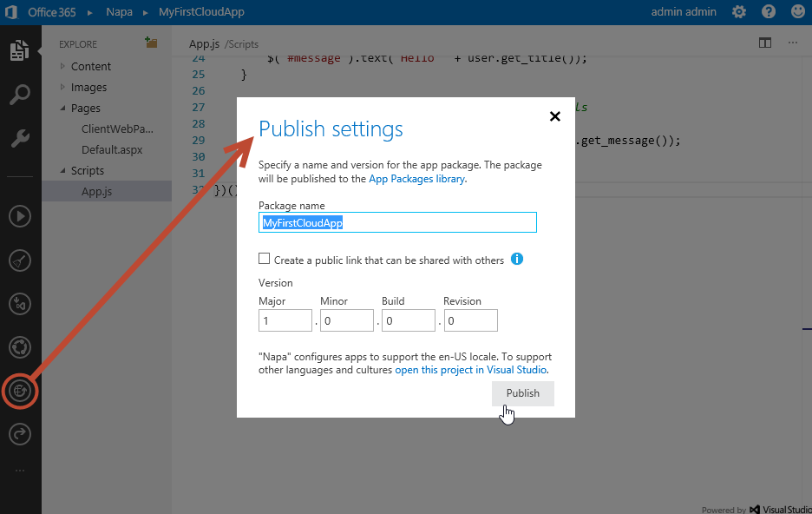This screenshot has width=812, height=514.
Task: Expand the Images folder
Action: (x=63, y=87)
